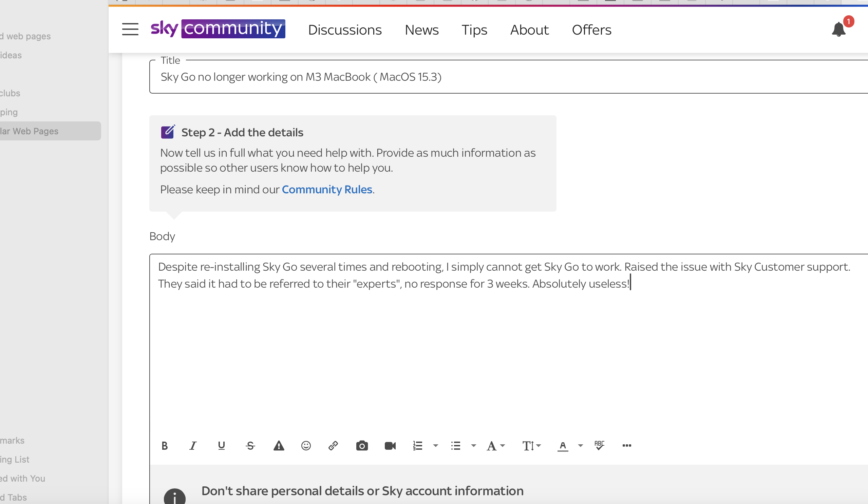The width and height of the screenshot is (868, 504).
Task: Open the Community Rules link
Action: [327, 189]
